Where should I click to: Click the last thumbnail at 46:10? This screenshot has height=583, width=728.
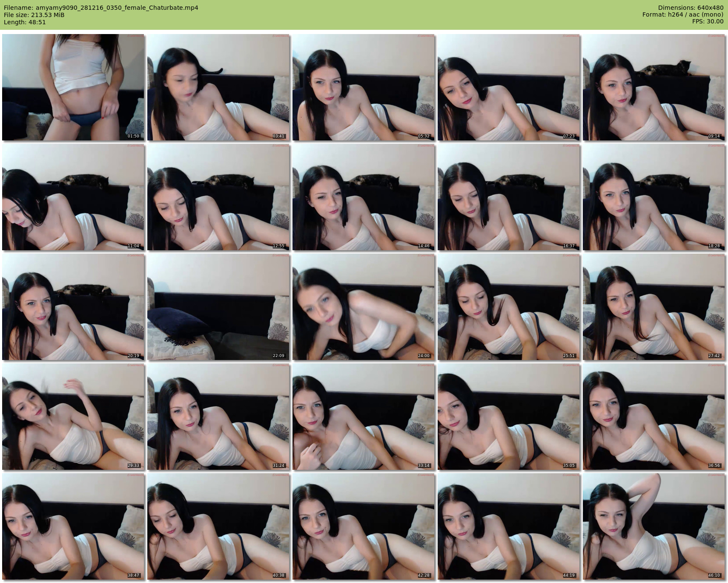pos(653,526)
